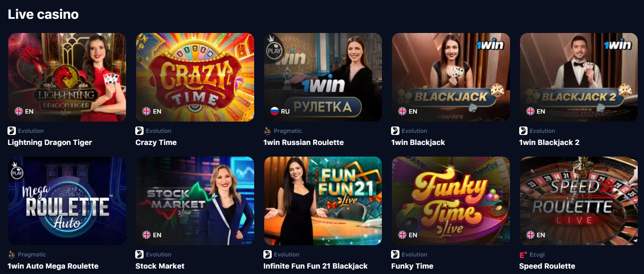Click the Stock Market title text
This screenshot has width=644, height=274.
160,266
